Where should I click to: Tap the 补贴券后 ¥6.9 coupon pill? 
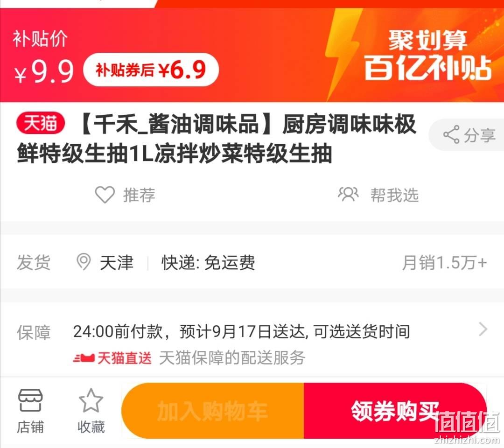point(151,70)
